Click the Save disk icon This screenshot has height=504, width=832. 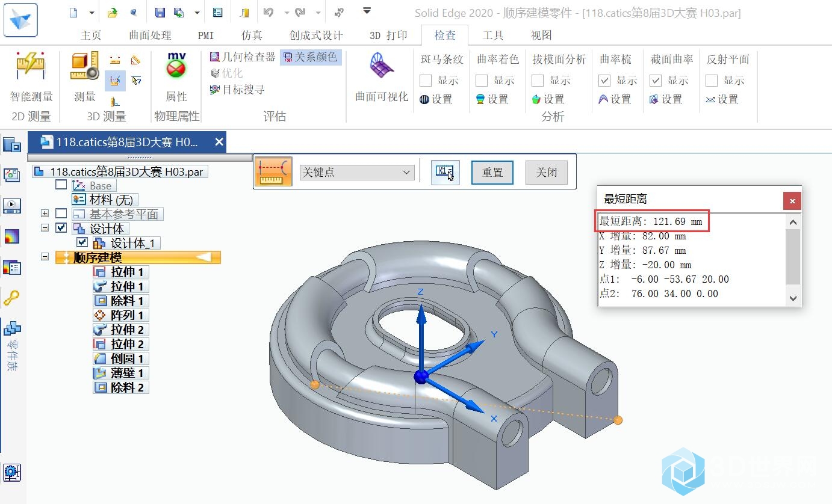[x=160, y=12]
